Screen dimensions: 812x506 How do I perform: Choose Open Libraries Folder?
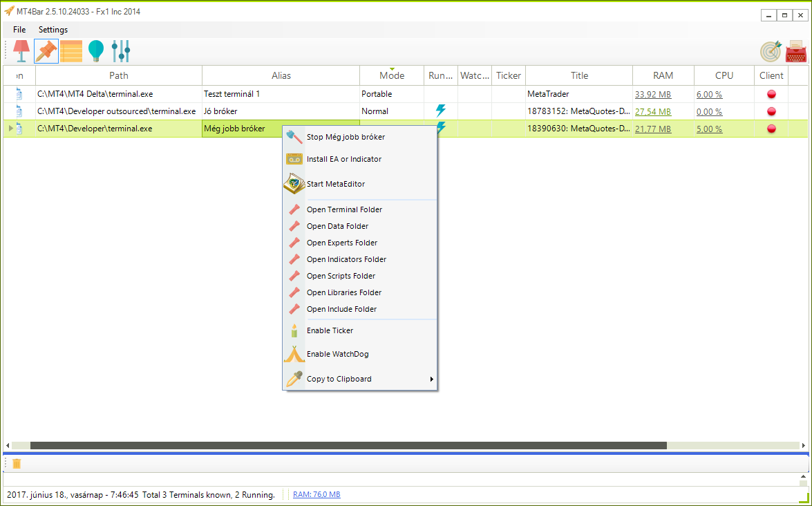(360, 292)
